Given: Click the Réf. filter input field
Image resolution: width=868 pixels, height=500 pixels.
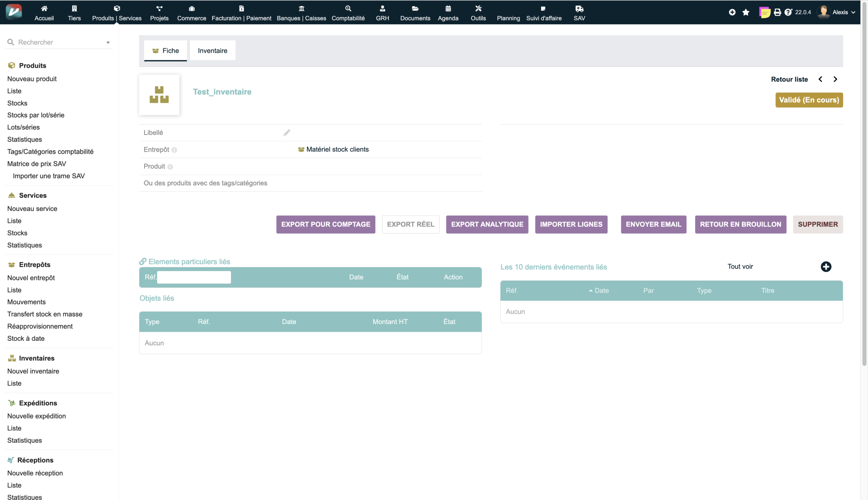Looking at the screenshot, I should (x=194, y=277).
